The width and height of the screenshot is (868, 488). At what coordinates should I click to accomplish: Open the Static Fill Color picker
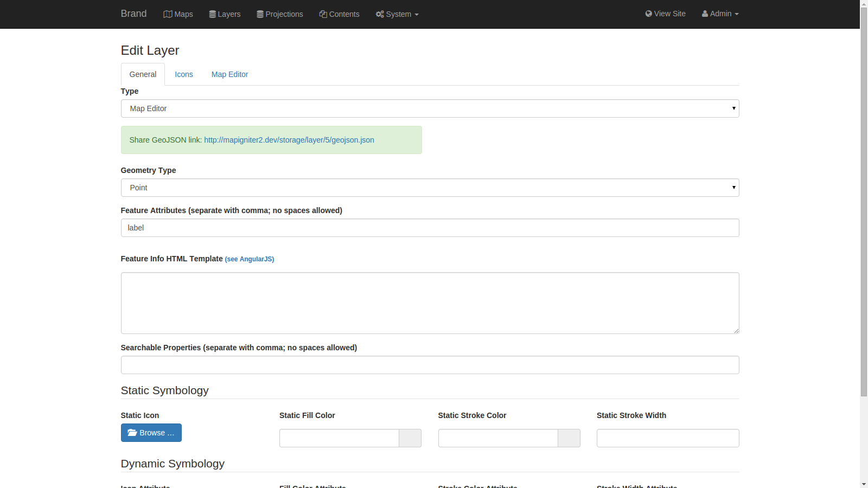click(x=410, y=438)
